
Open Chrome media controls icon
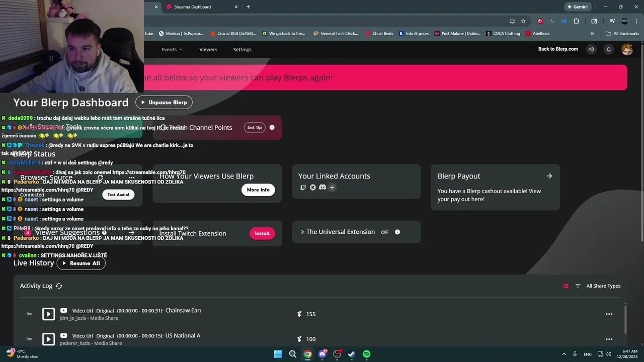(612, 21)
